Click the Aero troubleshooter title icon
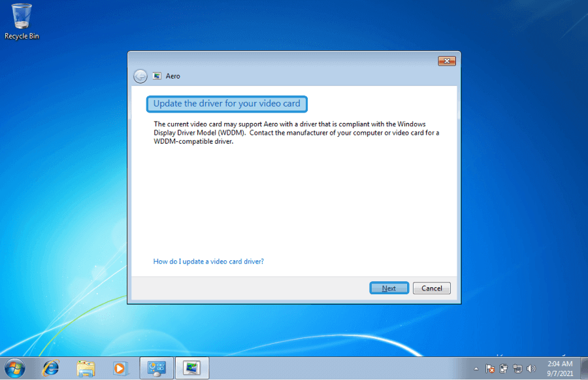 click(157, 76)
